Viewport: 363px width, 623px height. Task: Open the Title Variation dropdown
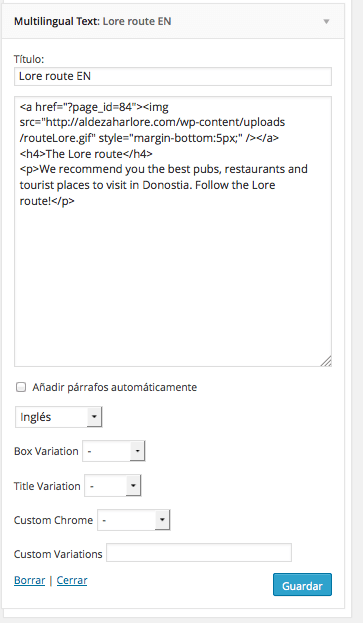pos(113,486)
